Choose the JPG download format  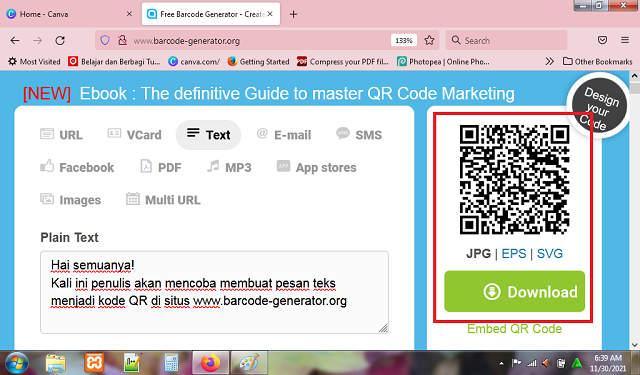pos(478,253)
